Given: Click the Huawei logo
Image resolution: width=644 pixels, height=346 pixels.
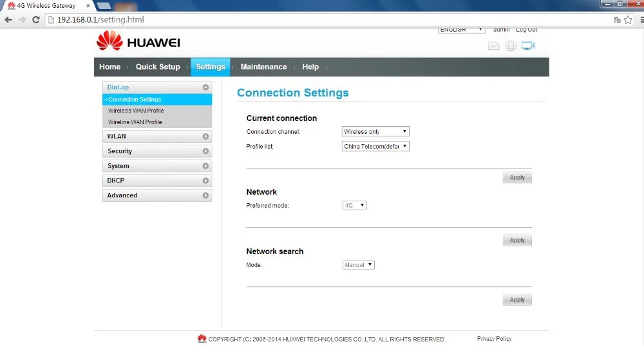Looking at the screenshot, I should point(138,42).
